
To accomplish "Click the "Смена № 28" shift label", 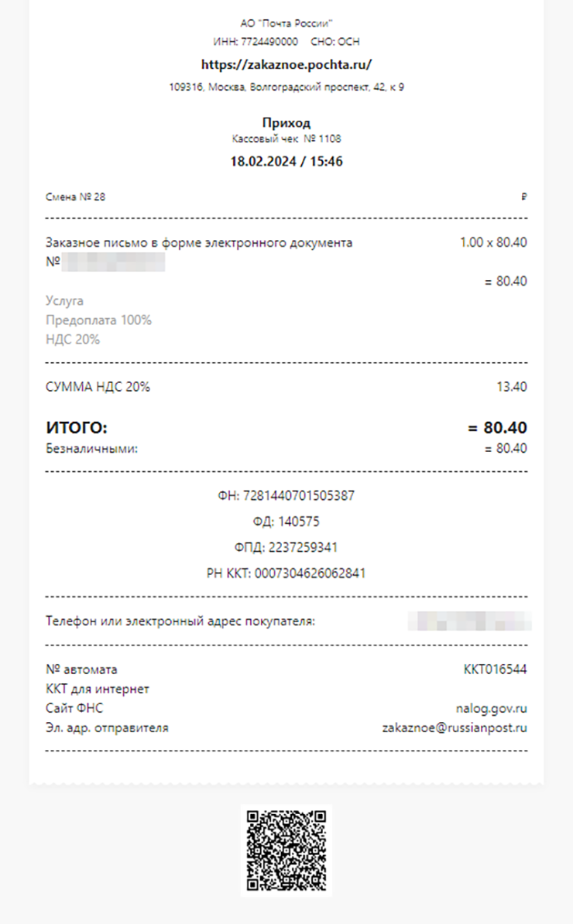I will pyautogui.click(x=76, y=197).
